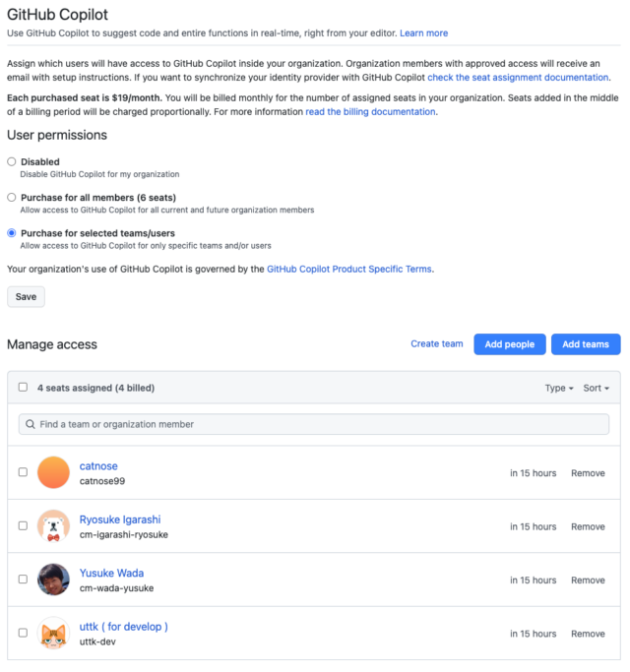Image resolution: width=630 pixels, height=672 pixels.
Task: Remove Yusuke Wada's seat
Action: pyautogui.click(x=588, y=580)
